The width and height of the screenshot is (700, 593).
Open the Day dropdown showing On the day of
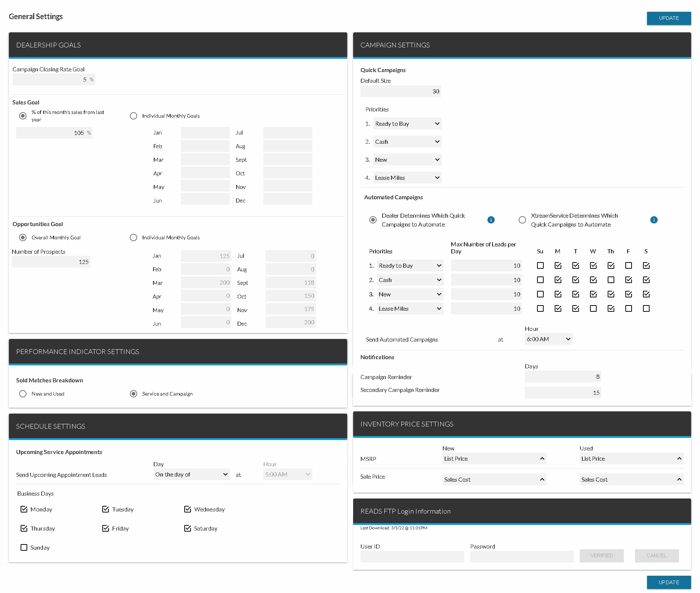pyautogui.click(x=191, y=474)
